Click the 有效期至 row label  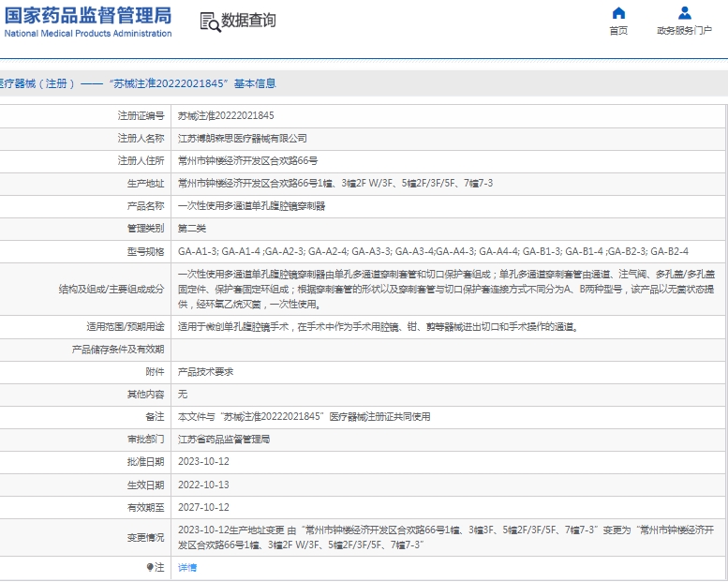[x=146, y=507]
